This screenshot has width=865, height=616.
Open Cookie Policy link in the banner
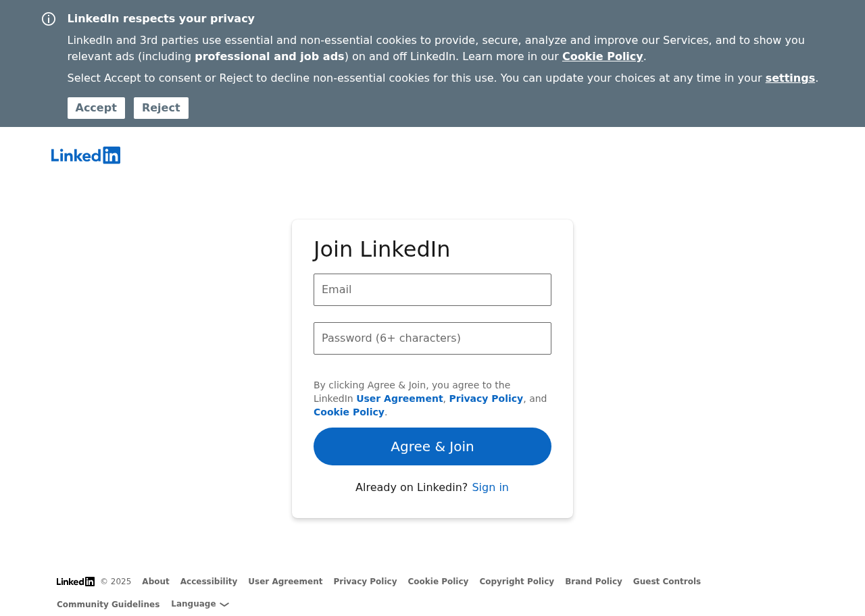pos(602,57)
